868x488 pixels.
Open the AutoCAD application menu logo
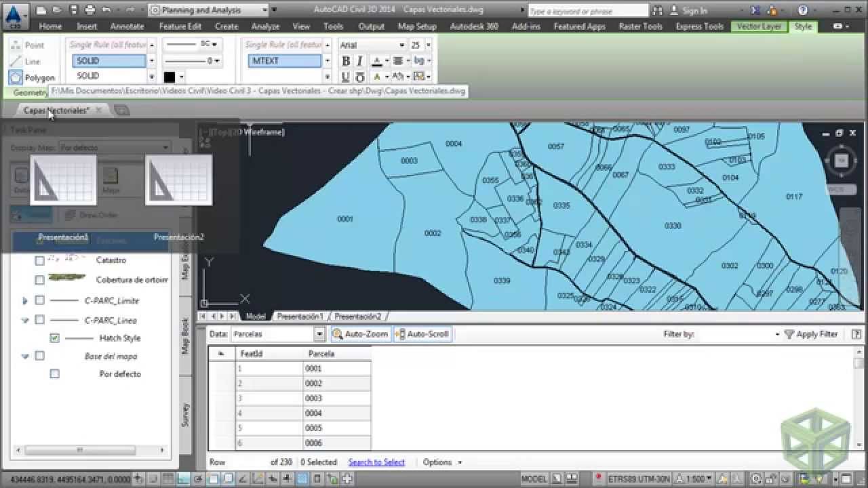point(15,16)
